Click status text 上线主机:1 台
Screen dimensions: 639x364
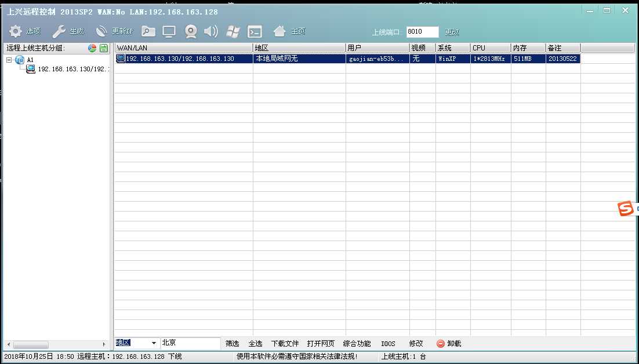click(x=404, y=356)
